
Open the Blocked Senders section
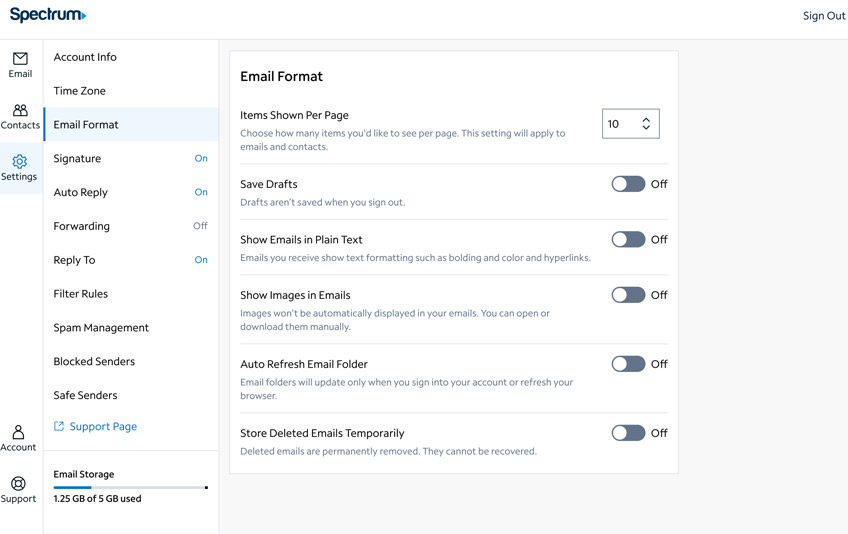[94, 362]
